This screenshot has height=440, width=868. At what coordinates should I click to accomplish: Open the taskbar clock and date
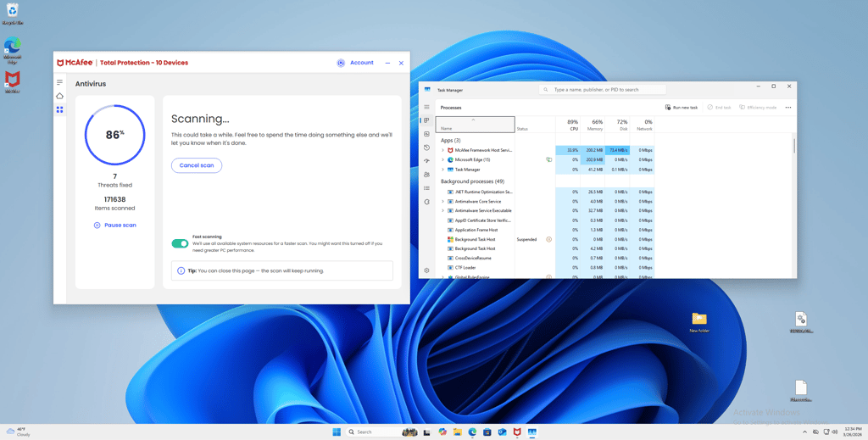(x=851, y=432)
